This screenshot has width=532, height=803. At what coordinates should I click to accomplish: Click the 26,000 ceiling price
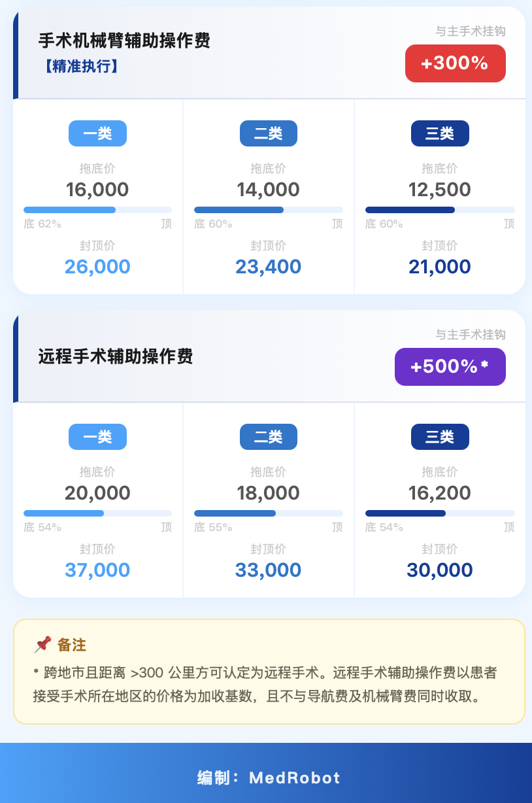[x=97, y=267]
